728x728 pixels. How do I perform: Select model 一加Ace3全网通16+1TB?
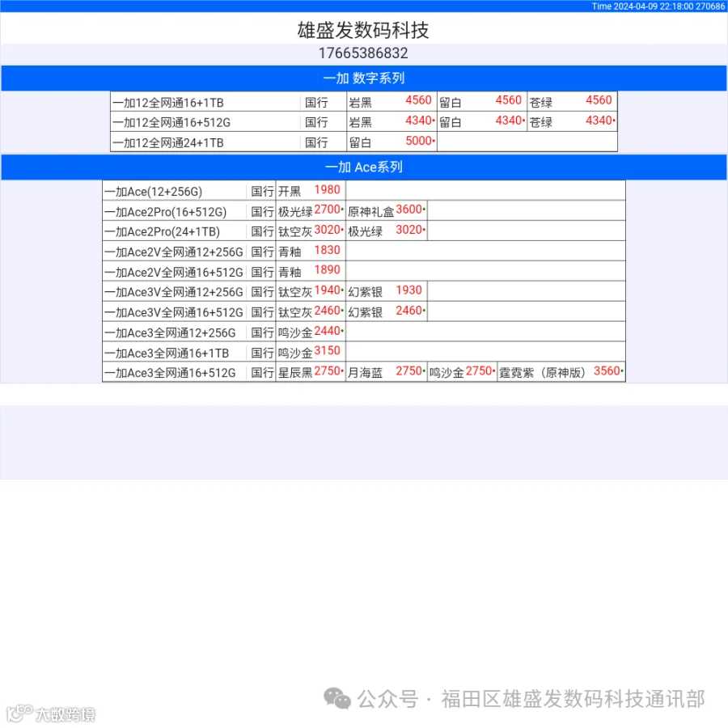click(x=167, y=353)
